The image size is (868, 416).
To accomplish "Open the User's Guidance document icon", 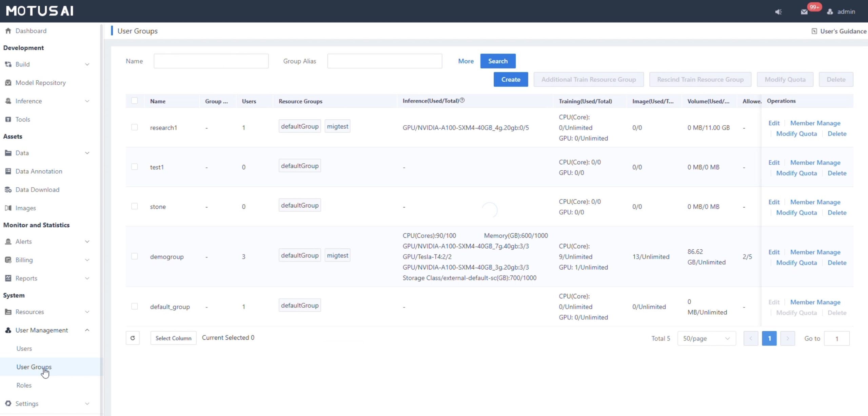I will point(814,31).
